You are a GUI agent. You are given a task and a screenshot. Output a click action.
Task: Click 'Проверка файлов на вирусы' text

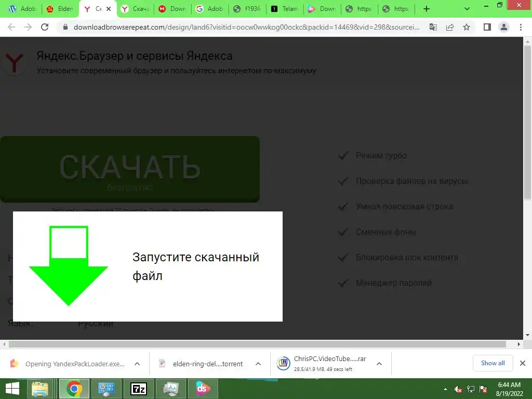coord(412,181)
